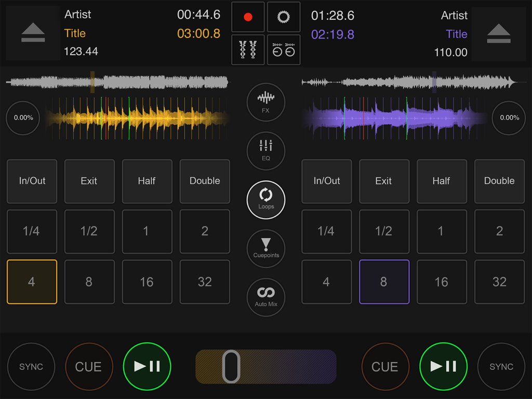Open the FX panel

pos(265,102)
